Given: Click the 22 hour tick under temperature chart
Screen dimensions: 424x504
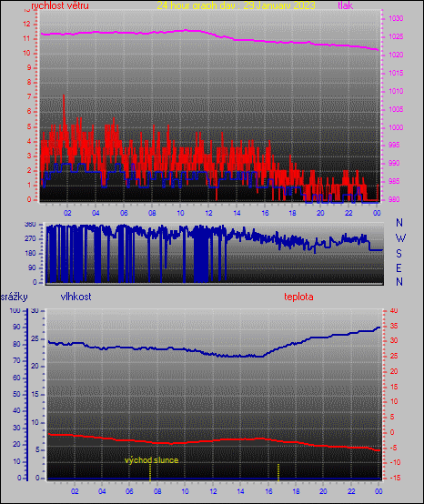Looking at the screenshot, I should 351,491.
